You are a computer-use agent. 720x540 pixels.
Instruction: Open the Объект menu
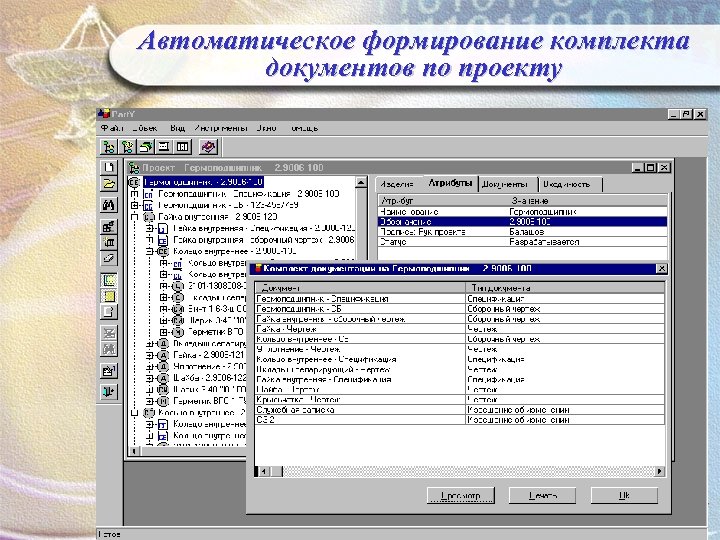click(x=144, y=128)
